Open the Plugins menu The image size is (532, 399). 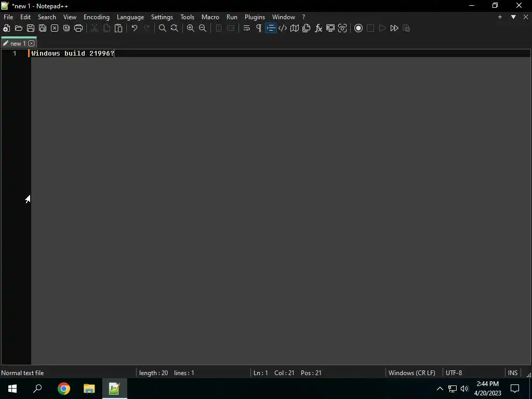point(255,17)
